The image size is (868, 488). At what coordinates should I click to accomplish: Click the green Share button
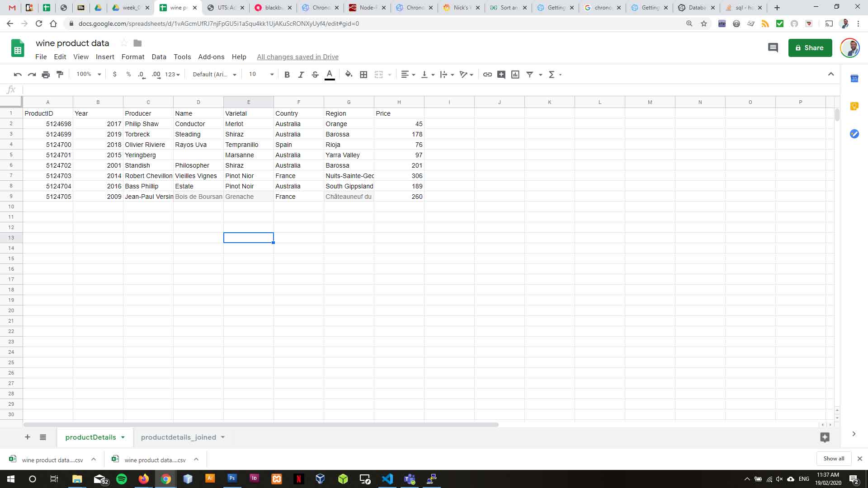pos(810,48)
